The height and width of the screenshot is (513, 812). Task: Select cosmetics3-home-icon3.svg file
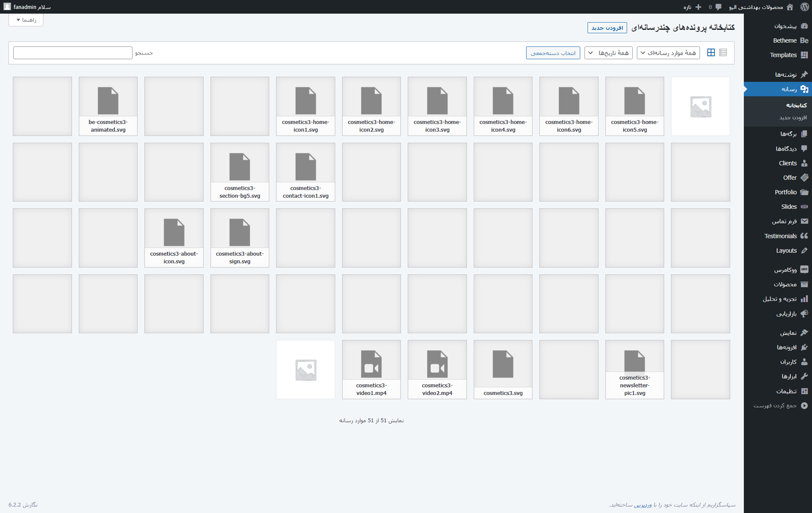coord(437,106)
